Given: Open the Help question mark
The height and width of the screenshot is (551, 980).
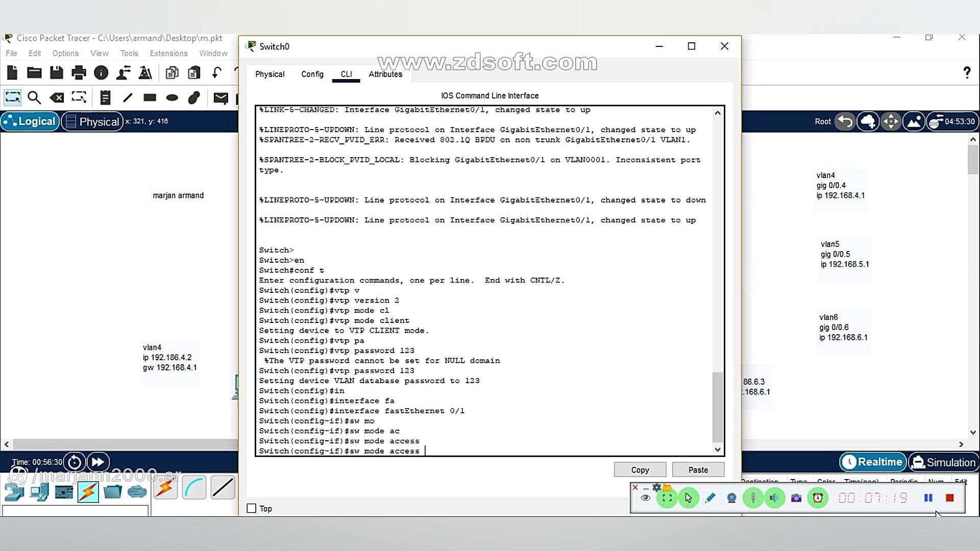Looking at the screenshot, I should click(x=967, y=72).
